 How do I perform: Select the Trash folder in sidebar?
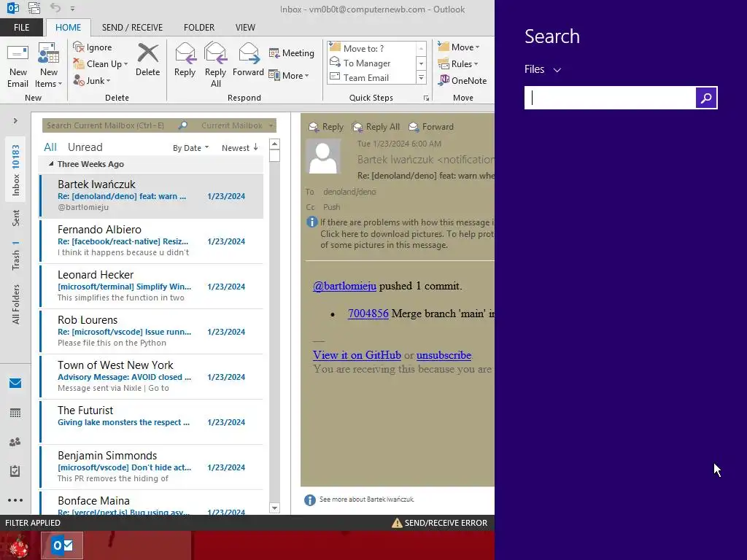(x=16, y=254)
